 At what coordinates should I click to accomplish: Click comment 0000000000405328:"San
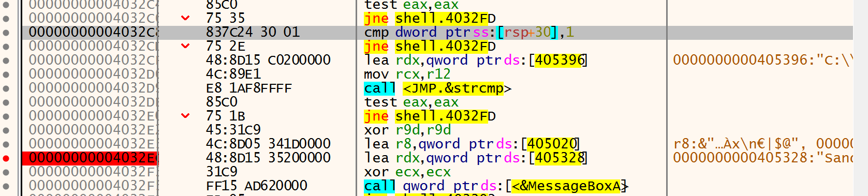coord(762,158)
